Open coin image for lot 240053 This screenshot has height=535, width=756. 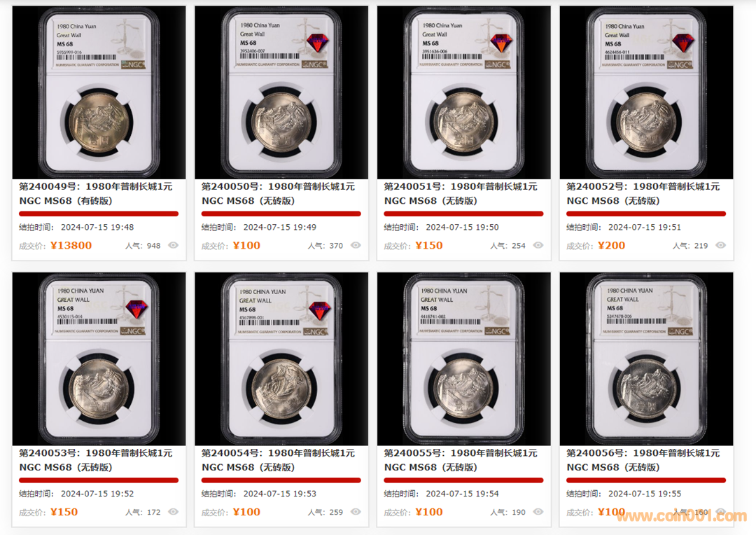[x=99, y=359]
